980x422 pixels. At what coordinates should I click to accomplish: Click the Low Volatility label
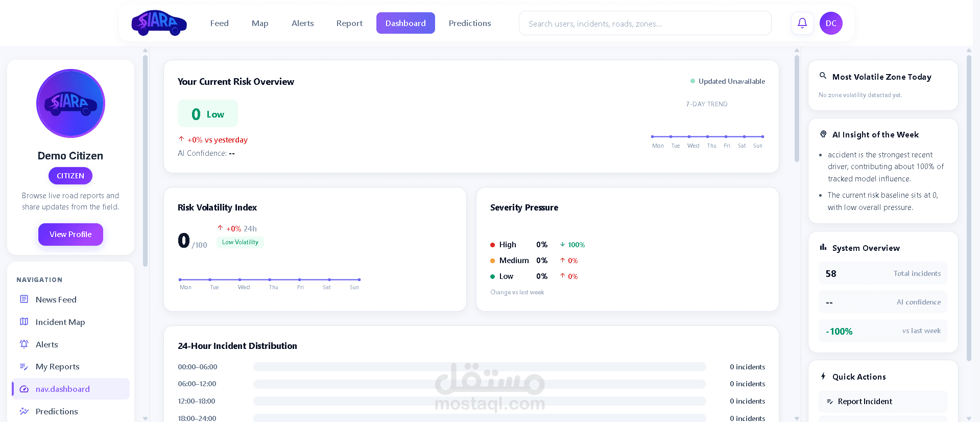(240, 242)
